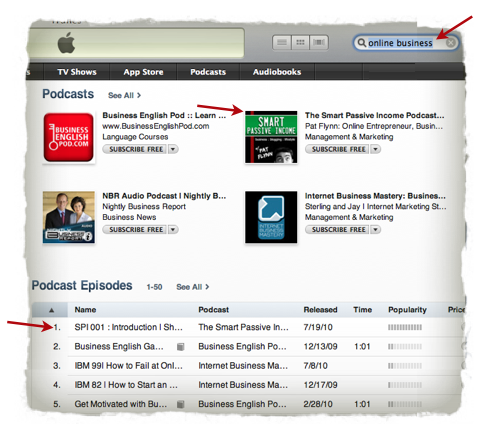Switch to grid view button
This screenshot has height=424, width=482.
(300, 42)
